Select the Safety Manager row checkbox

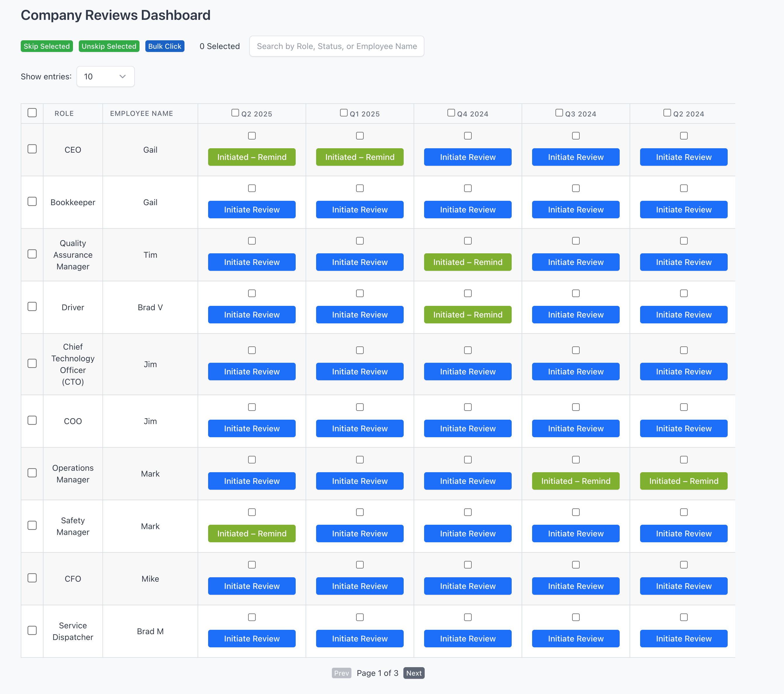coord(32,525)
